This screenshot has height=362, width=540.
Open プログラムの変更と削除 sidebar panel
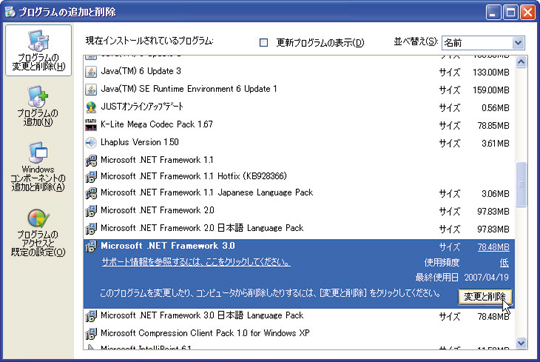(x=39, y=50)
